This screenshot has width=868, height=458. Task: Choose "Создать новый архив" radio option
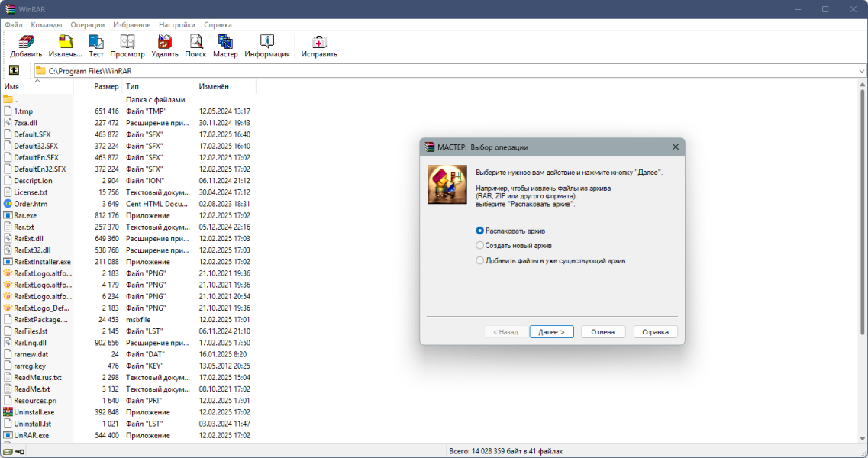(479, 245)
